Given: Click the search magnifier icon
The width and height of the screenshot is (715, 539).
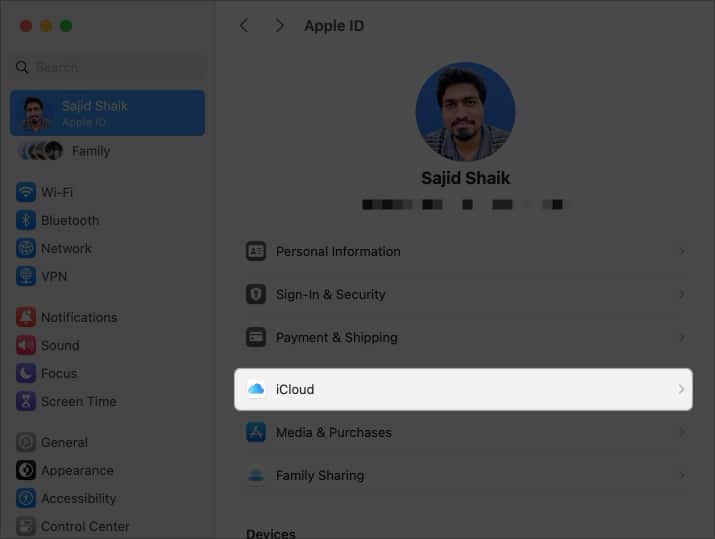Looking at the screenshot, I should point(22,67).
